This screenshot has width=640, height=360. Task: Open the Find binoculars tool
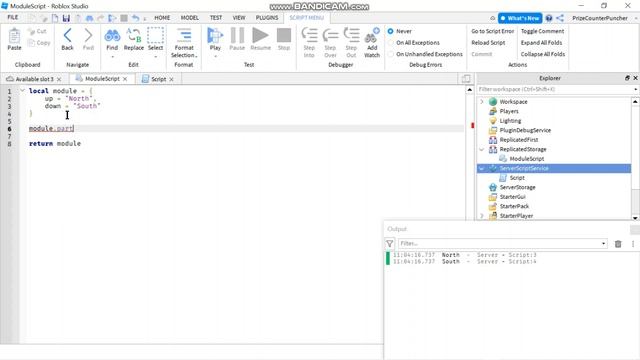pos(112,36)
